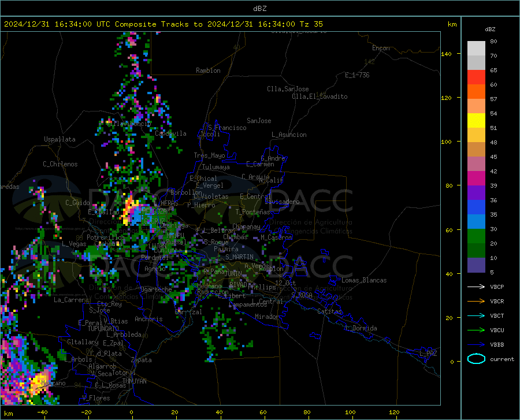The height and width of the screenshot is (420, 520).
Task: Click the orange 57 dBZ color swatch
Action: (476, 92)
